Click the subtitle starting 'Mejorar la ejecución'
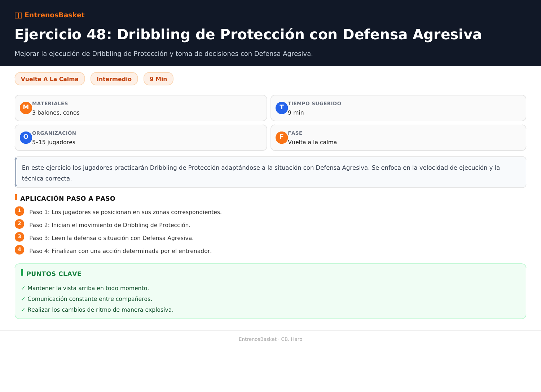Screen dimensions: 541x392 164,54
